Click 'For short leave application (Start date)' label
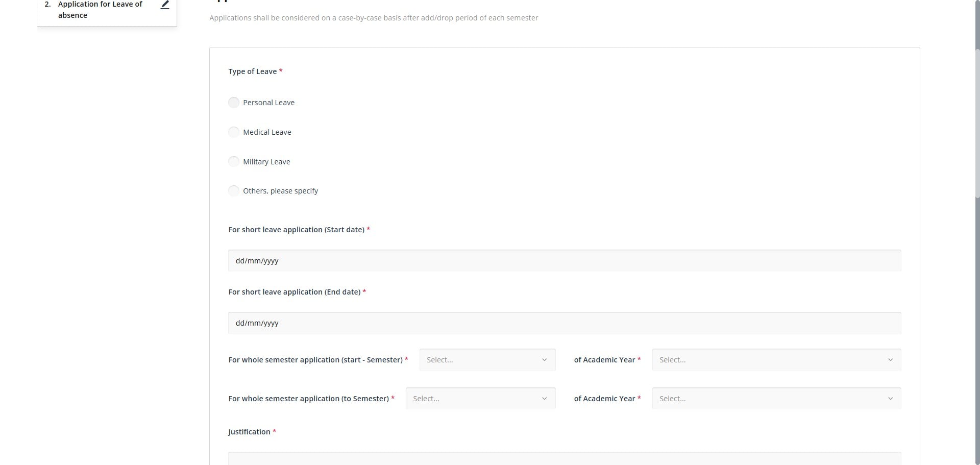This screenshot has height=465, width=980. pos(296,230)
